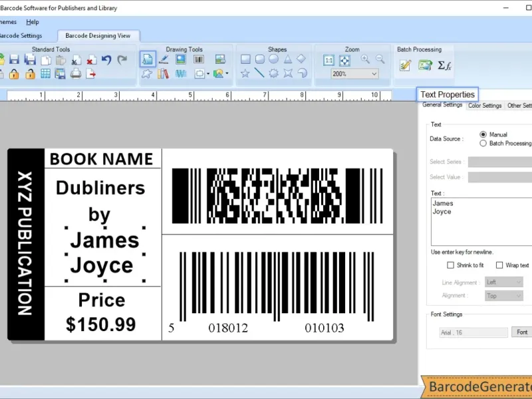532x399 pixels.
Task: Open the Alignment Top dropdown
Action: 504,296
